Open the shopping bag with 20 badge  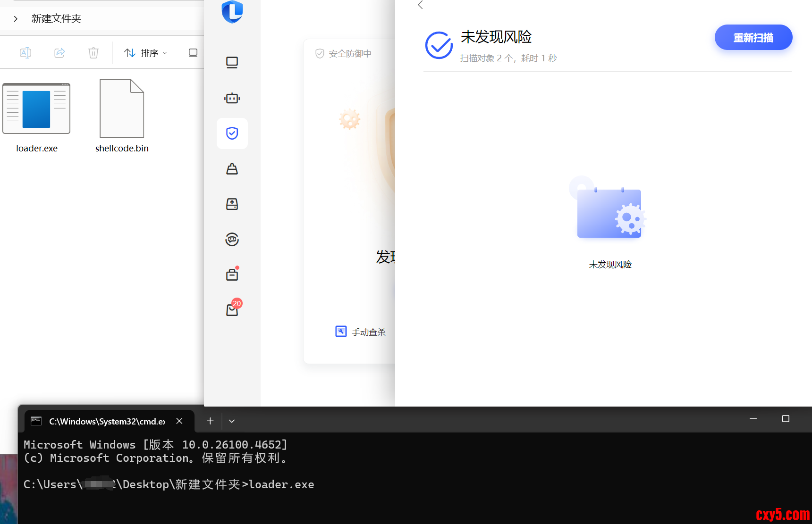click(x=232, y=309)
